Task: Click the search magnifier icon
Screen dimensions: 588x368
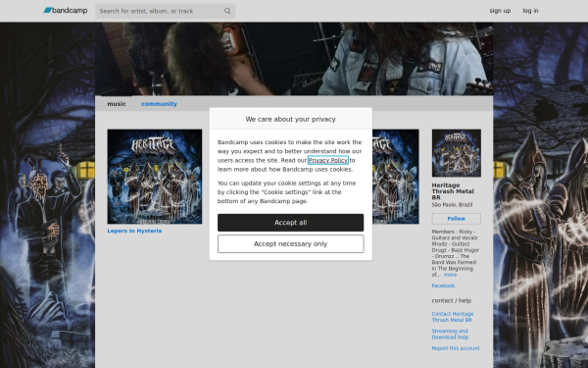Action: [227, 11]
